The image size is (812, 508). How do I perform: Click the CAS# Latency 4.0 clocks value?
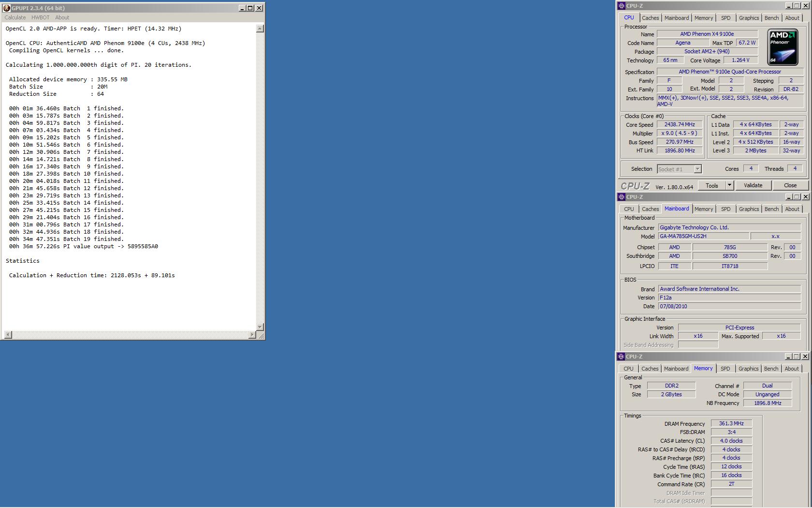coord(731,441)
